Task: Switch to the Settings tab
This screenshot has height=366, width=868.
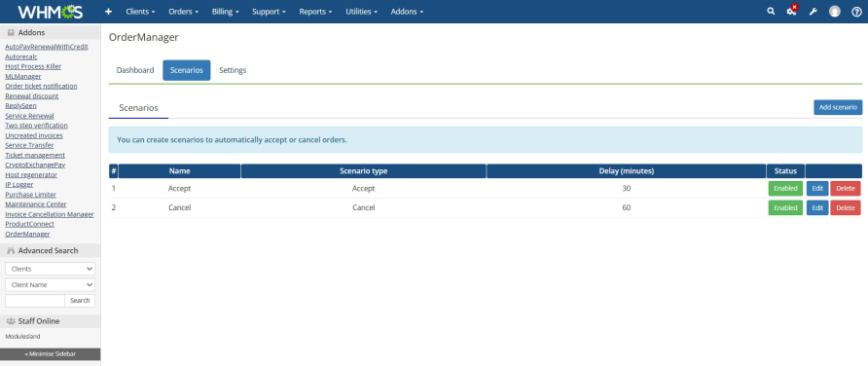Action: 233,70
